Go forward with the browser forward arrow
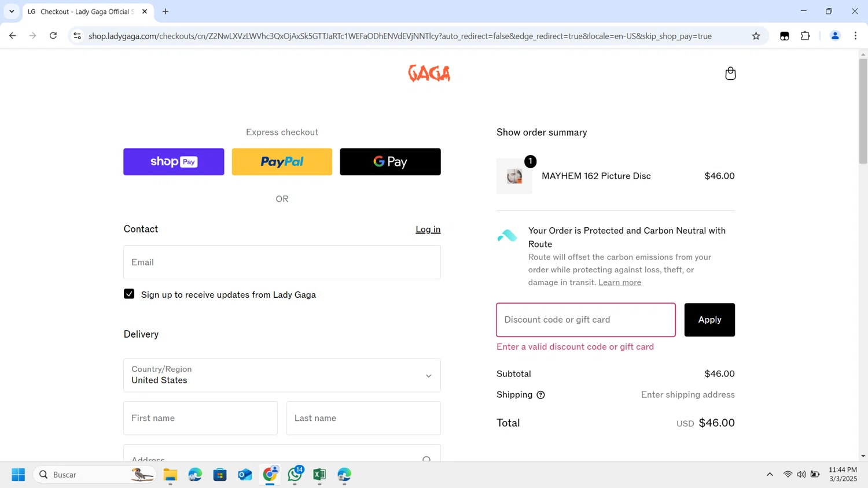This screenshot has width=868, height=488. point(33,36)
